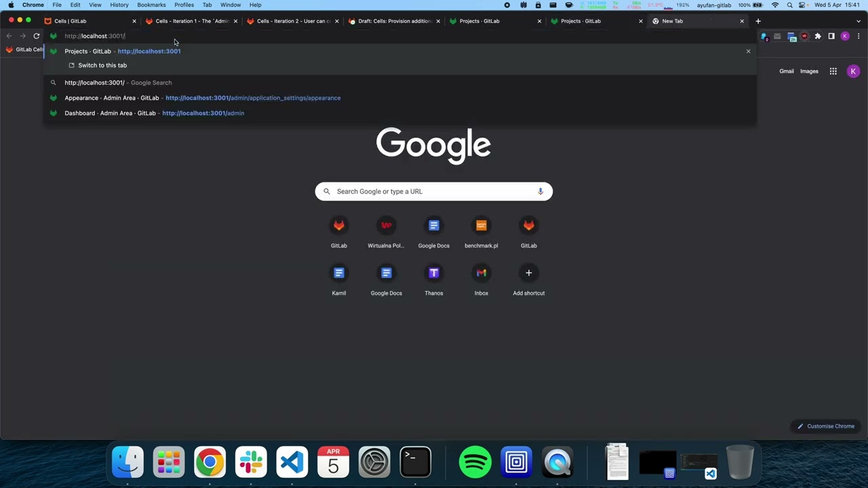Viewport: 868px width, 488px height.
Task: Open the GitLab shortcut next to Wirtualna Polska
Action: coord(338,232)
